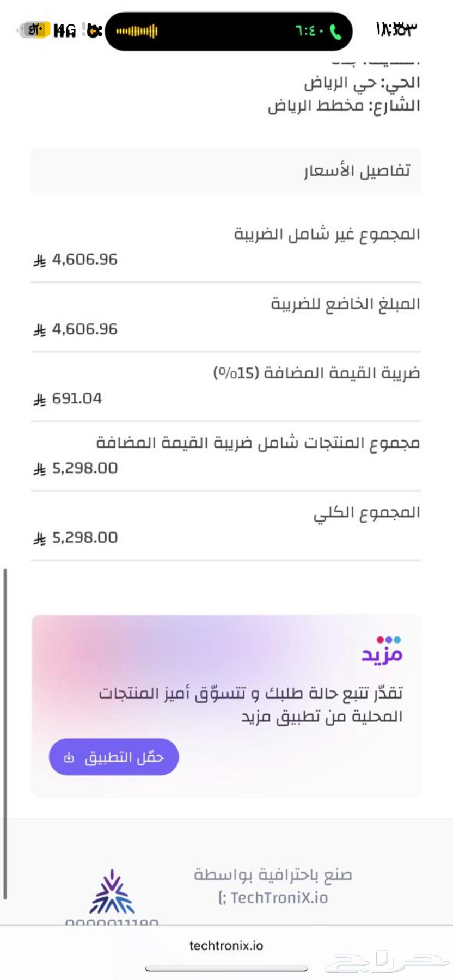Tap the Riyal symbol beside the 691.04 tax amount
This screenshot has height=980, width=453.
(40, 400)
